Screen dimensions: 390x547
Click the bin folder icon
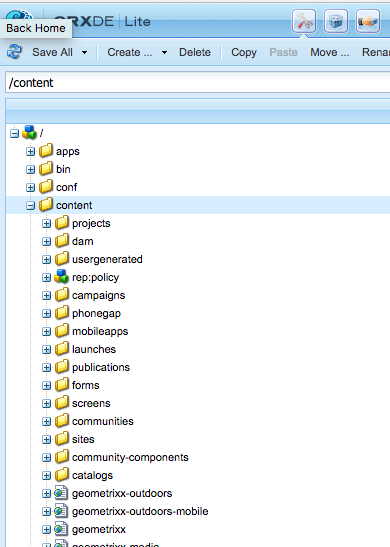coord(46,168)
